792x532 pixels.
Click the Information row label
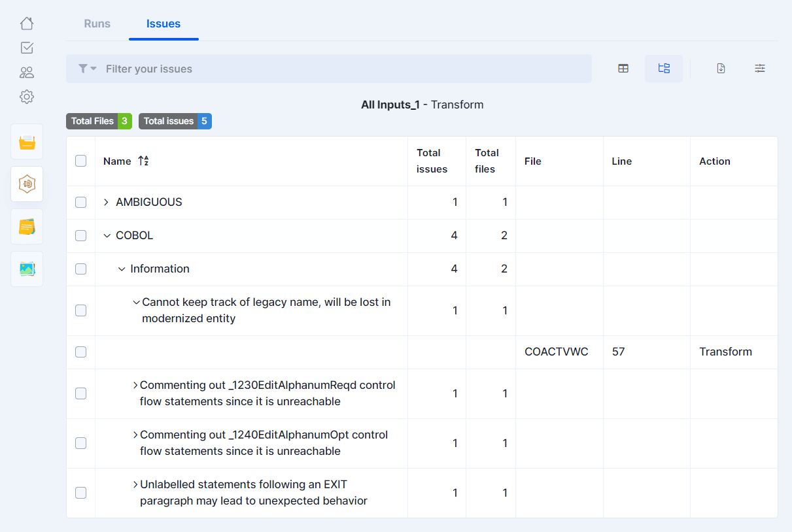160,269
